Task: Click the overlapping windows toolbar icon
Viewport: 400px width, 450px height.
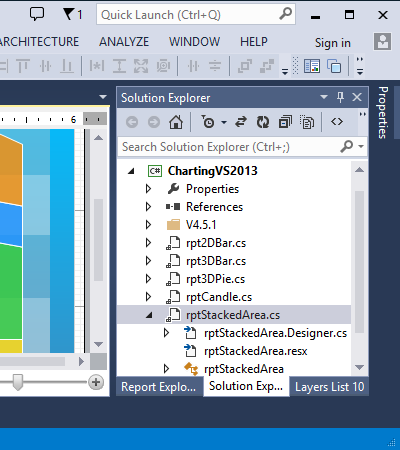Action: (334, 66)
